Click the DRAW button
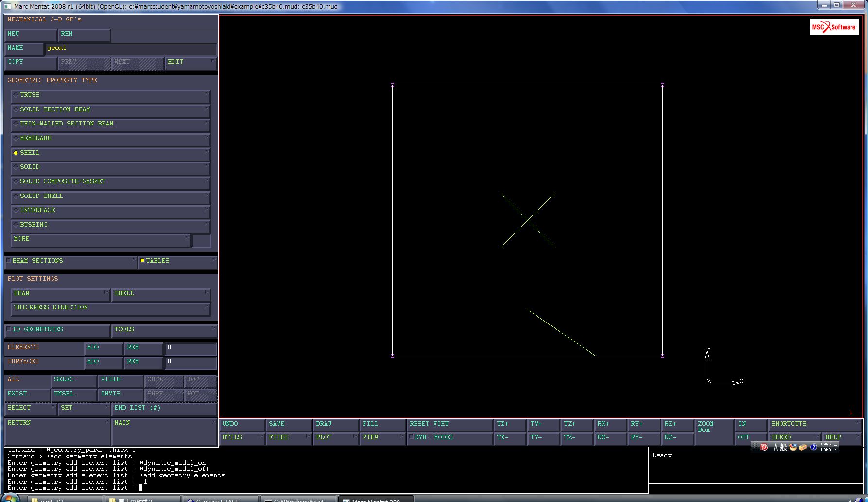Viewport: 868px width, 502px height. [x=335, y=424]
